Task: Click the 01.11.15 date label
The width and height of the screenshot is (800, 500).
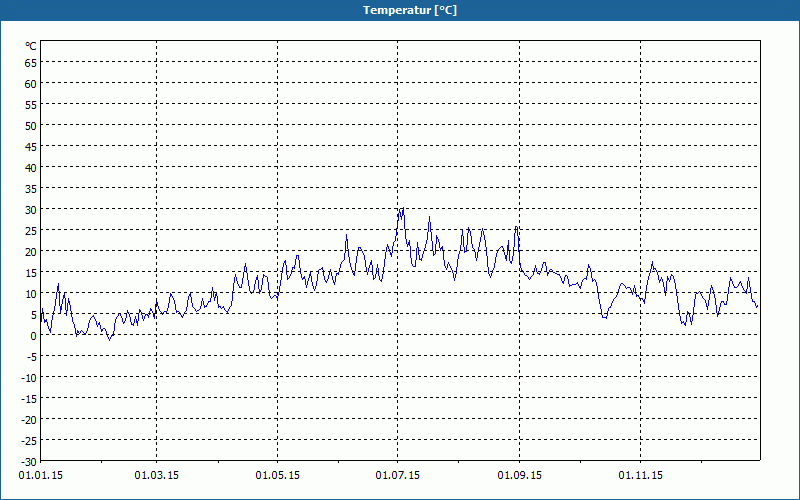Action: coord(640,476)
